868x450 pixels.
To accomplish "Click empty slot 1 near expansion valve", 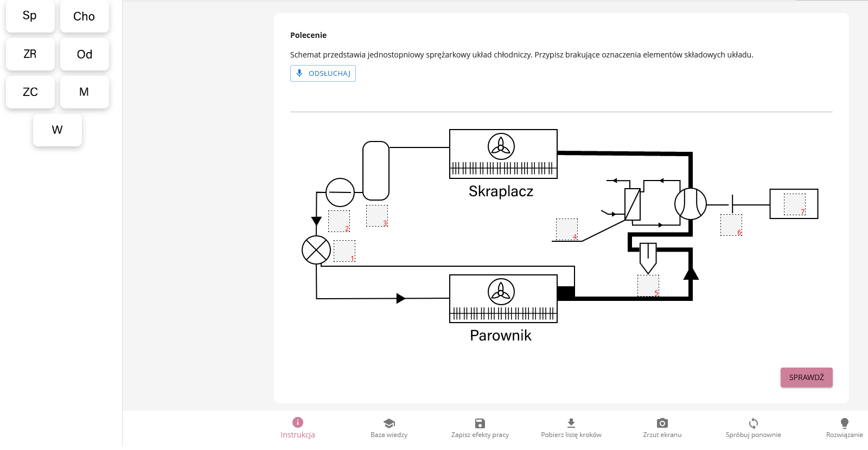I will pos(344,251).
